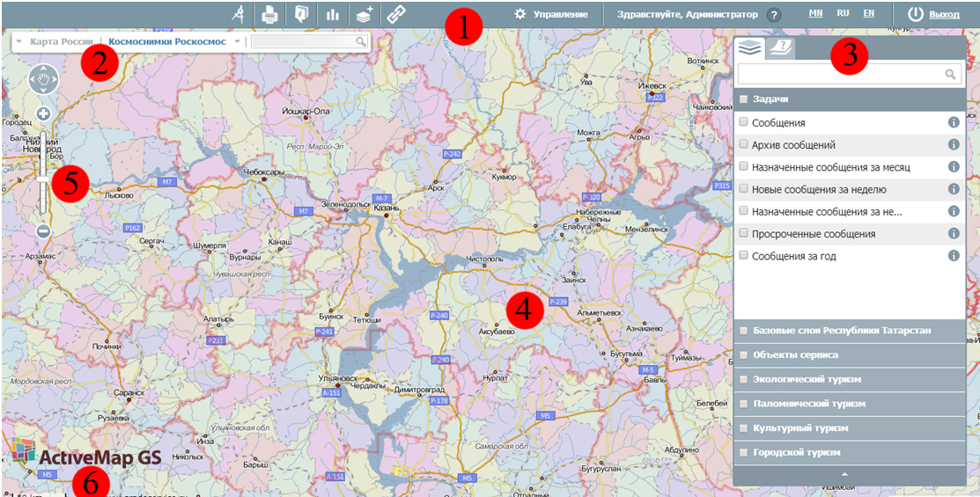The image size is (980, 497).
Task: Expand Базовые слои Республики Татарстан group
Action: [849, 330]
